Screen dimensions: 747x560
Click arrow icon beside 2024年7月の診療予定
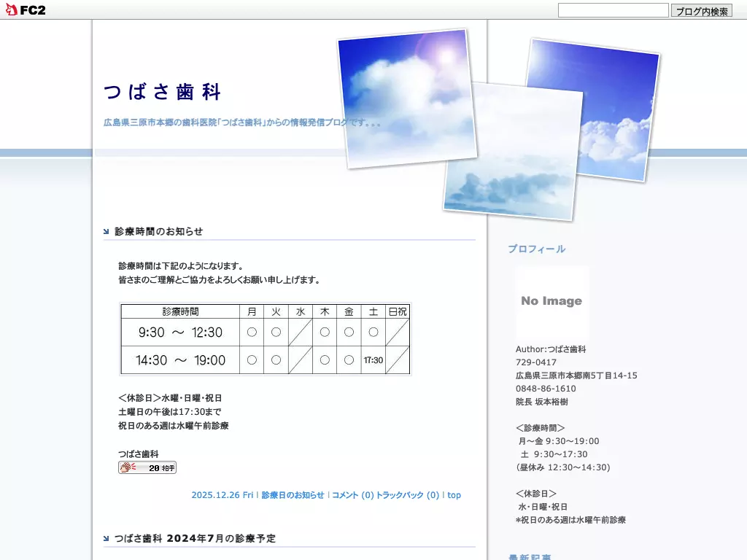[107, 539]
